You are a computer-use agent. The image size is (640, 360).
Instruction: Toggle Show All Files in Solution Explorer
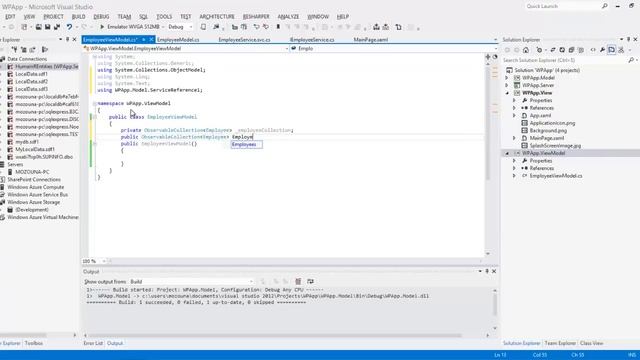tap(581, 50)
